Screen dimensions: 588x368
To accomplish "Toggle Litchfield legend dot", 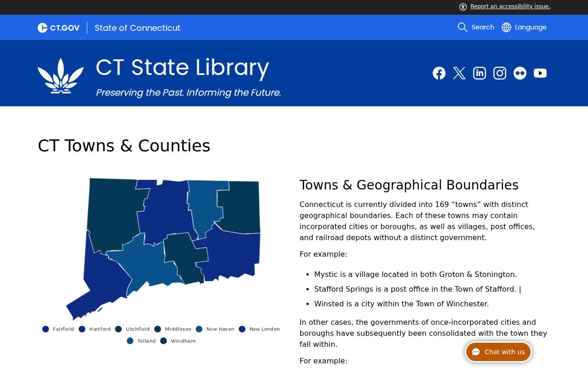I will point(119,329).
